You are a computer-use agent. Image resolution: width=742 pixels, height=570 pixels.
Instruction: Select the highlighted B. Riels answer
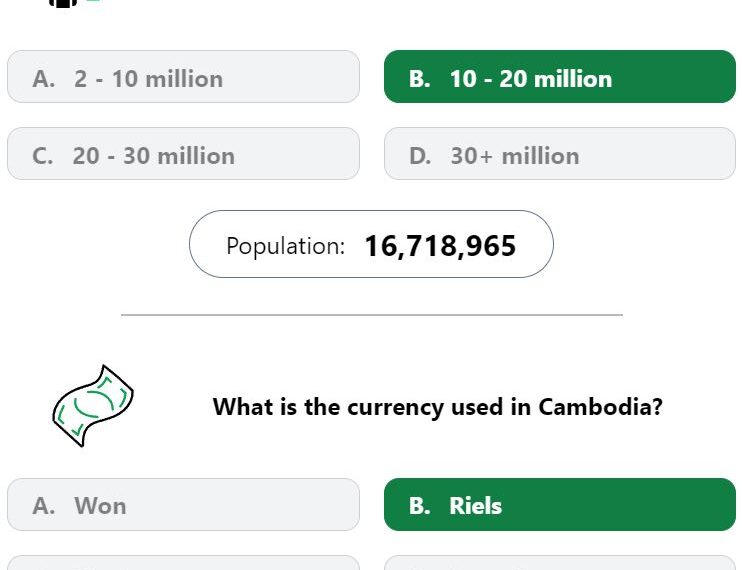click(x=560, y=504)
